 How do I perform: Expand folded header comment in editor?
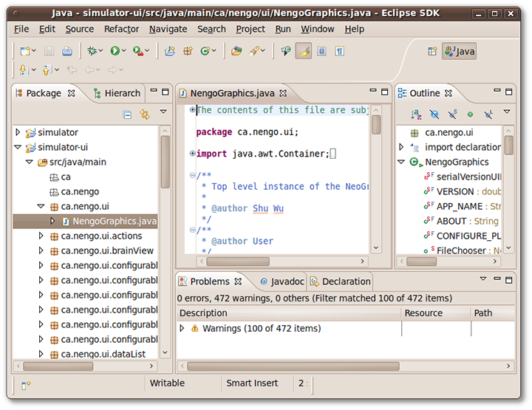(x=192, y=109)
